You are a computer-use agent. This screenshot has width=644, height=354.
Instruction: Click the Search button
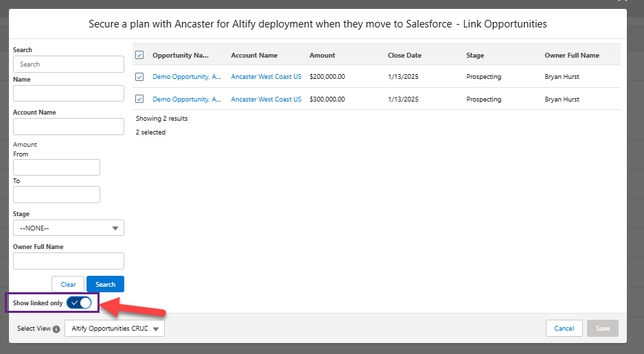coord(105,284)
